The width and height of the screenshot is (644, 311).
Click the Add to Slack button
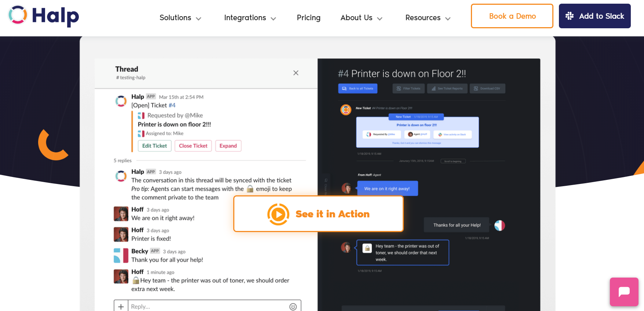(594, 16)
